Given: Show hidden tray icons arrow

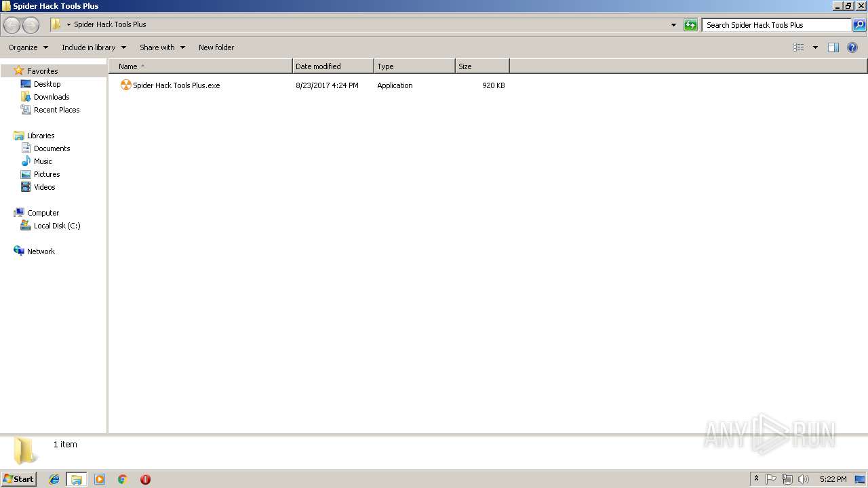Looking at the screenshot, I should (x=757, y=479).
